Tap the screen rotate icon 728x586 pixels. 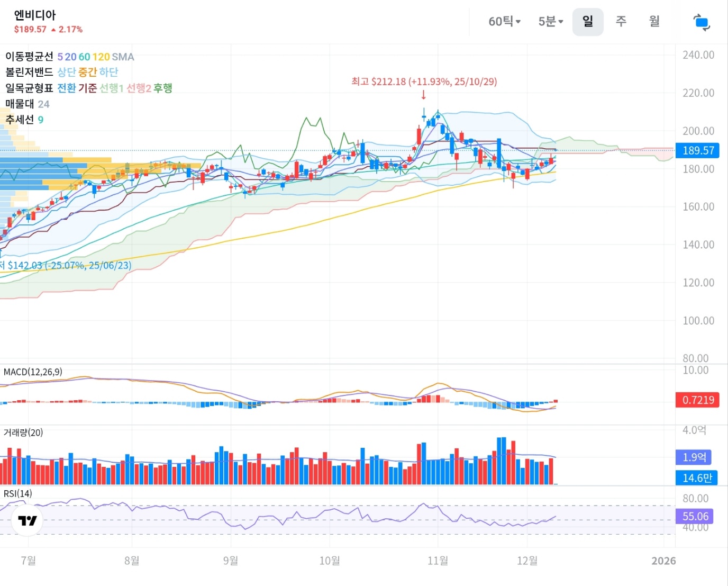click(702, 22)
